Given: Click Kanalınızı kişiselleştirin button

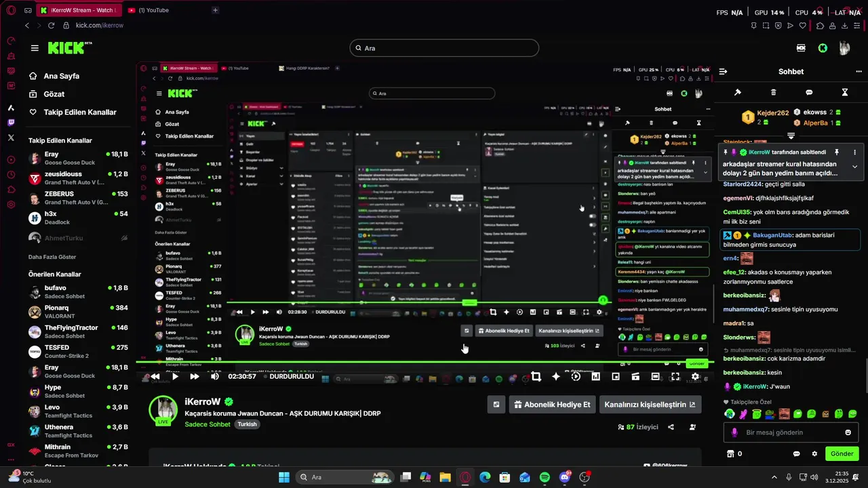Looking at the screenshot, I should pos(650,405).
